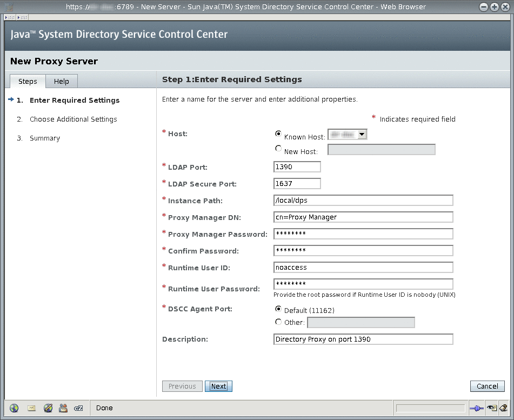
Task: Focus the LDAP Port field
Action: point(297,167)
